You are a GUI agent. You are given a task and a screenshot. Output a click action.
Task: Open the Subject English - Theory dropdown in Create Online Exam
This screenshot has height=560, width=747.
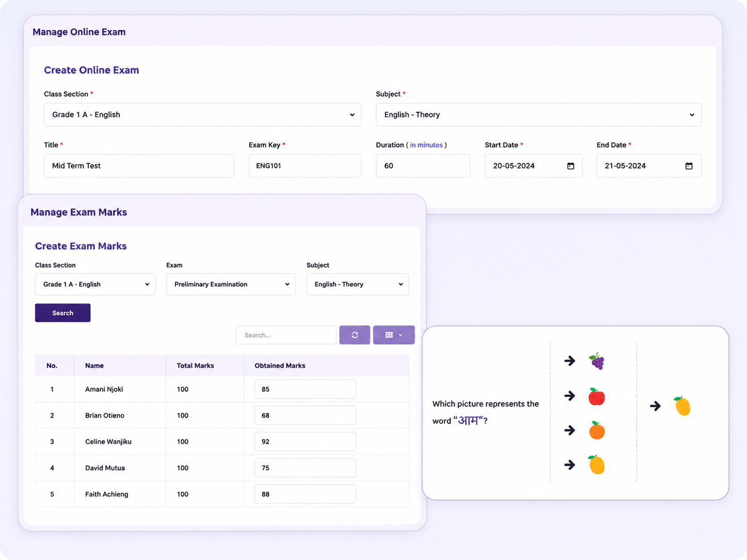click(x=539, y=115)
